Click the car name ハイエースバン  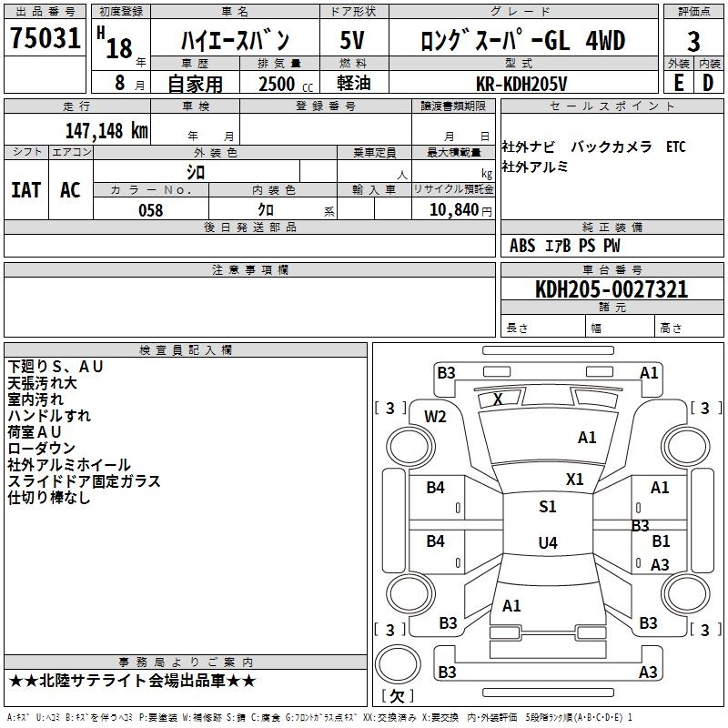[x=235, y=40]
